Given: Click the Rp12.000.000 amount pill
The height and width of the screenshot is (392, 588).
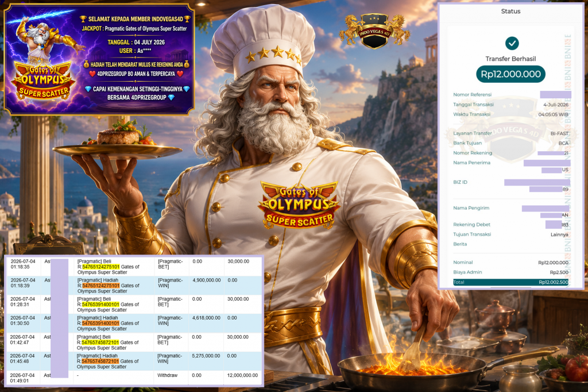Looking at the screenshot, I should click(510, 74).
